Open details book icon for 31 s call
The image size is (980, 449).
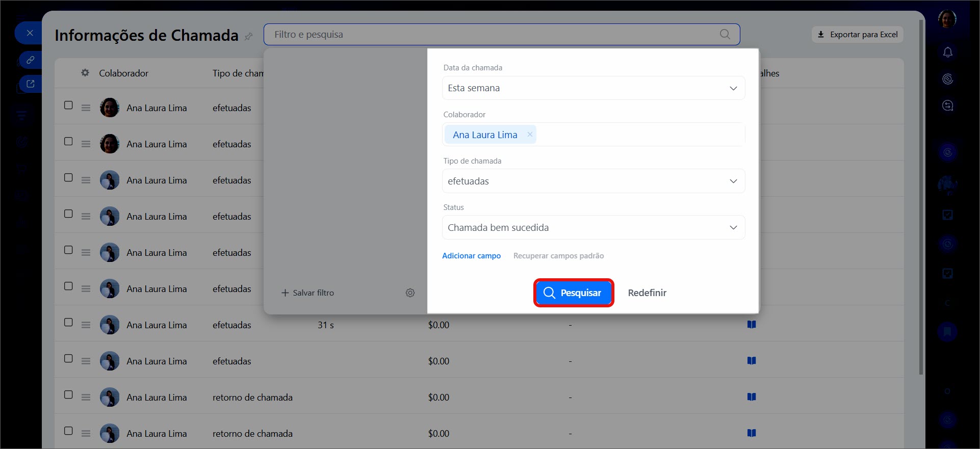pos(751,325)
